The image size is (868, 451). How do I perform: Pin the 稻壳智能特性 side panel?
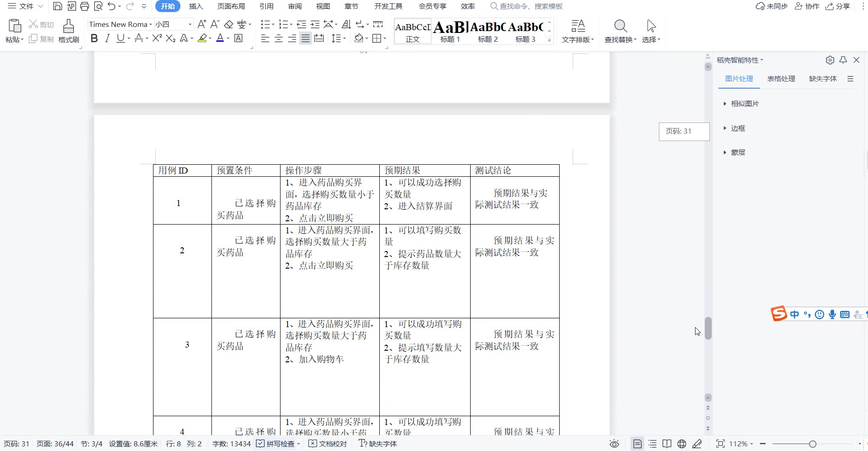(x=843, y=60)
